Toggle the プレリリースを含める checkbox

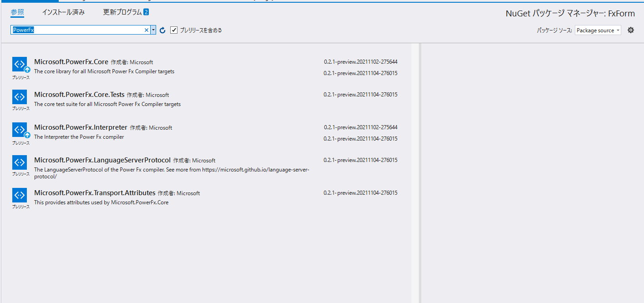tap(173, 30)
